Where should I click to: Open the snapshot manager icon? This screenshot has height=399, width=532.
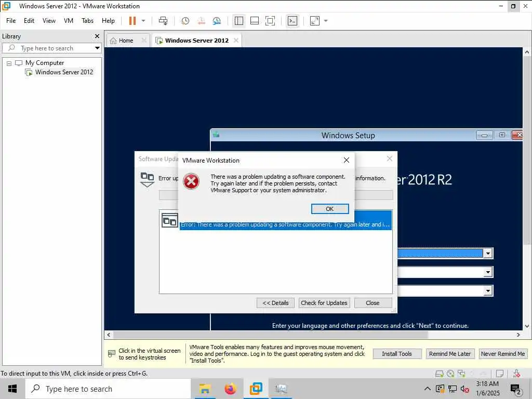coord(217,21)
